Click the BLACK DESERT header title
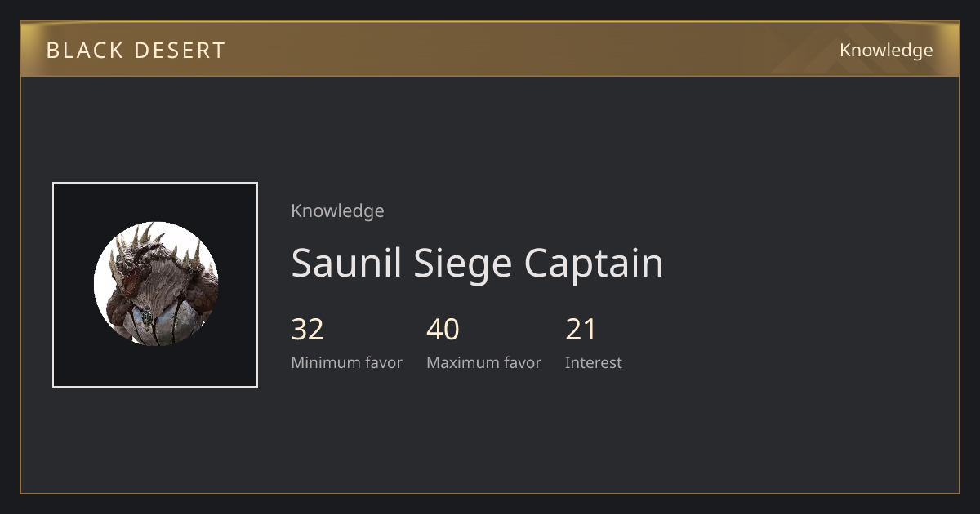 click(x=136, y=51)
